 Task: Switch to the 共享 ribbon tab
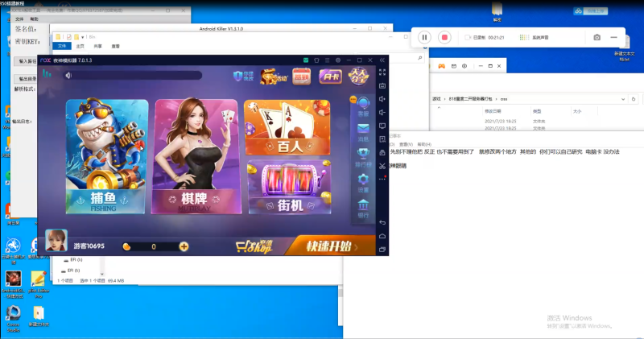(97, 47)
